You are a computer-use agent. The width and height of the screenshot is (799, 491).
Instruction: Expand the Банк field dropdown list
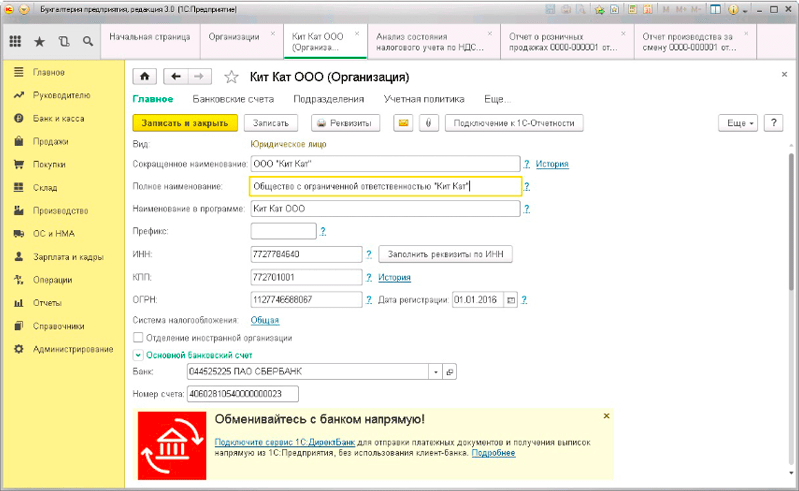point(435,372)
